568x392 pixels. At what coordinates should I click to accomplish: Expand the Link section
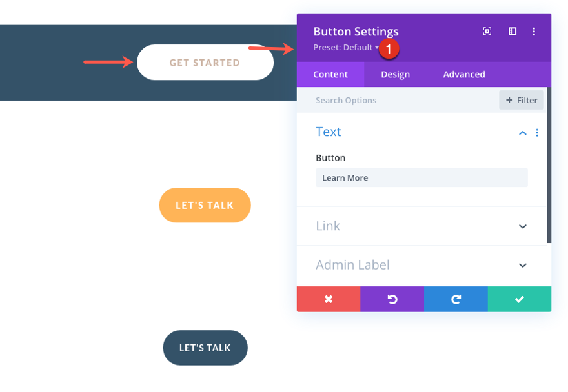[523, 226]
